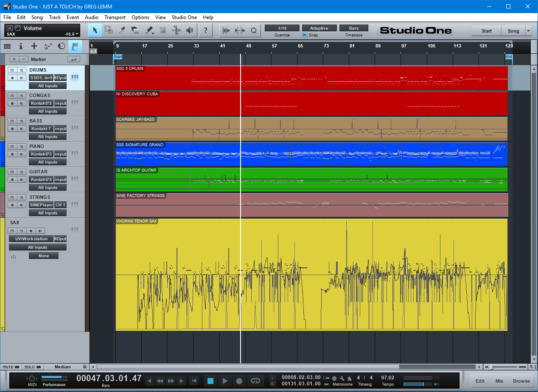The width and height of the screenshot is (538, 392).
Task: Open the SAX track instrument editor icon
Action: (x=75, y=230)
